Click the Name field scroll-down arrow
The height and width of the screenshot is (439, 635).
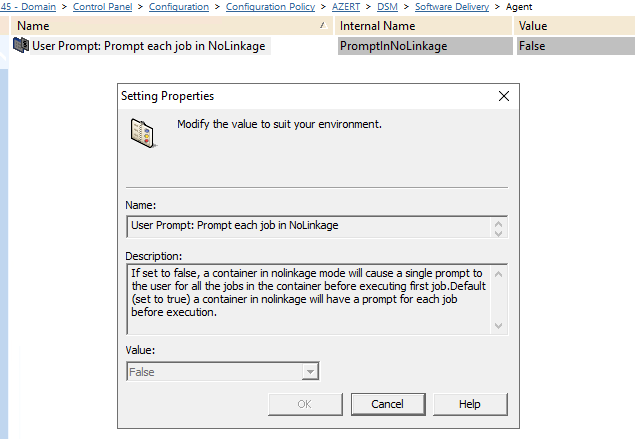click(500, 233)
